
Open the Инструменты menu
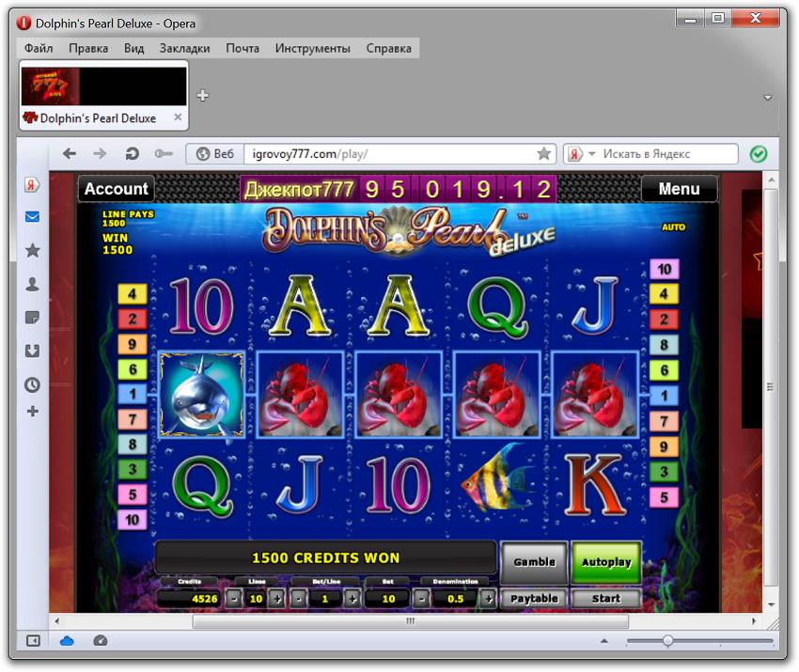tap(312, 48)
